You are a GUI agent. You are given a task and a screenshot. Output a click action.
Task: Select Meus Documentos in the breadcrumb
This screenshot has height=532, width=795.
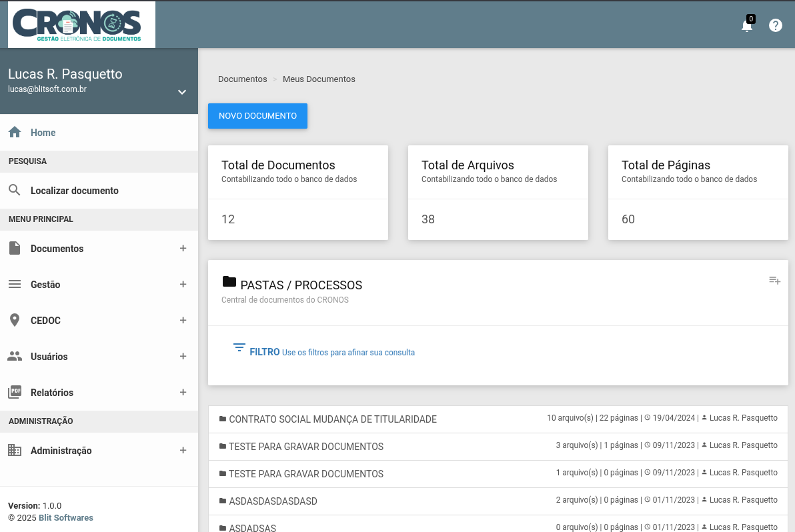pos(319,79)
